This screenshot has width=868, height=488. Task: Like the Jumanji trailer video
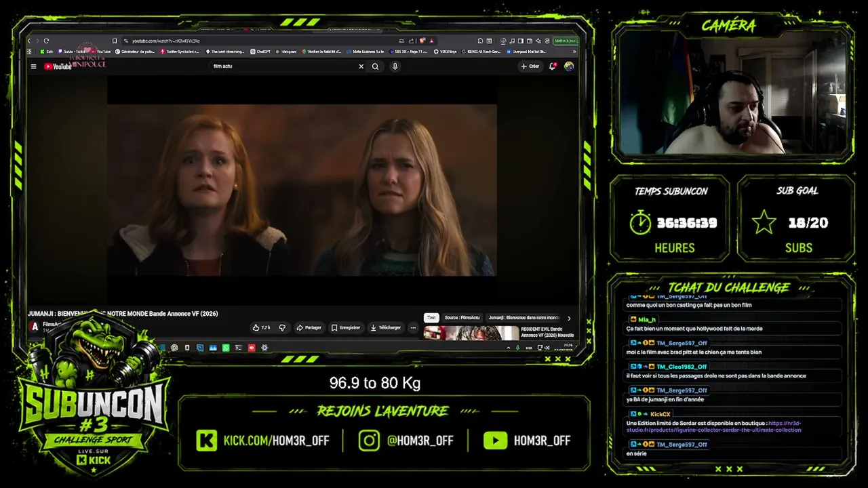pos(262,327)
